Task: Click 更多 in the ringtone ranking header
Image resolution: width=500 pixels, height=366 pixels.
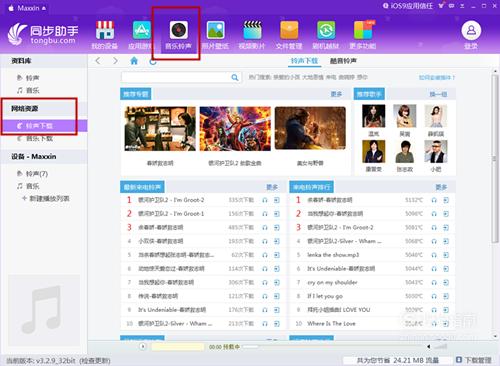Action: pos(441,187)
